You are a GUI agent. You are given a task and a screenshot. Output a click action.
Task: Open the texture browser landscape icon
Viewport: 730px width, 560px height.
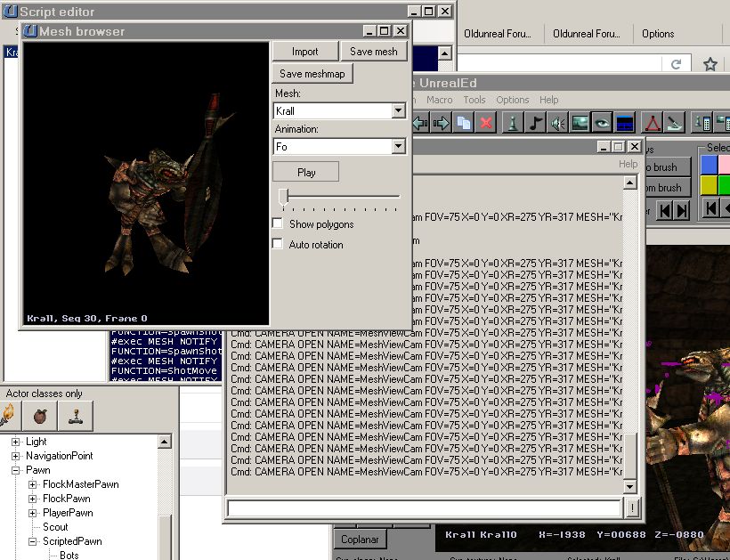pyautogui.click(x=580, y=123)
